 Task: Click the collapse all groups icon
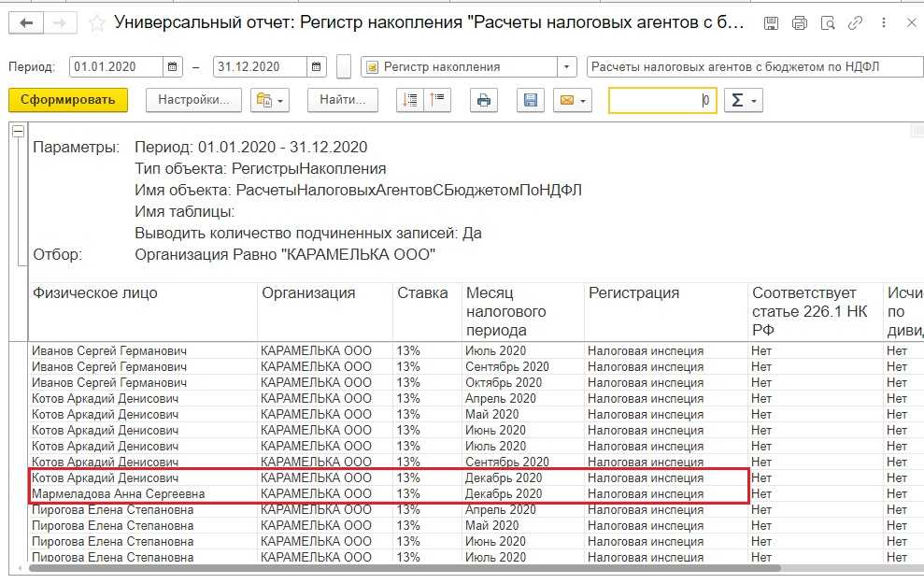click(436, 101)
